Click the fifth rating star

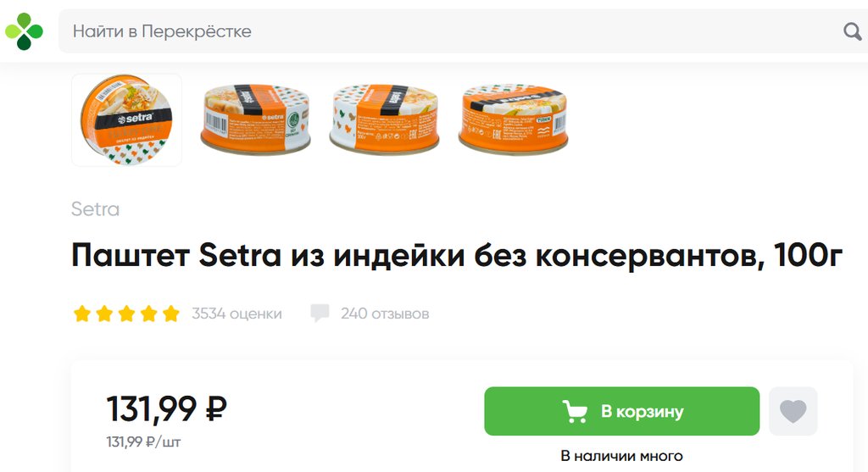171,314
